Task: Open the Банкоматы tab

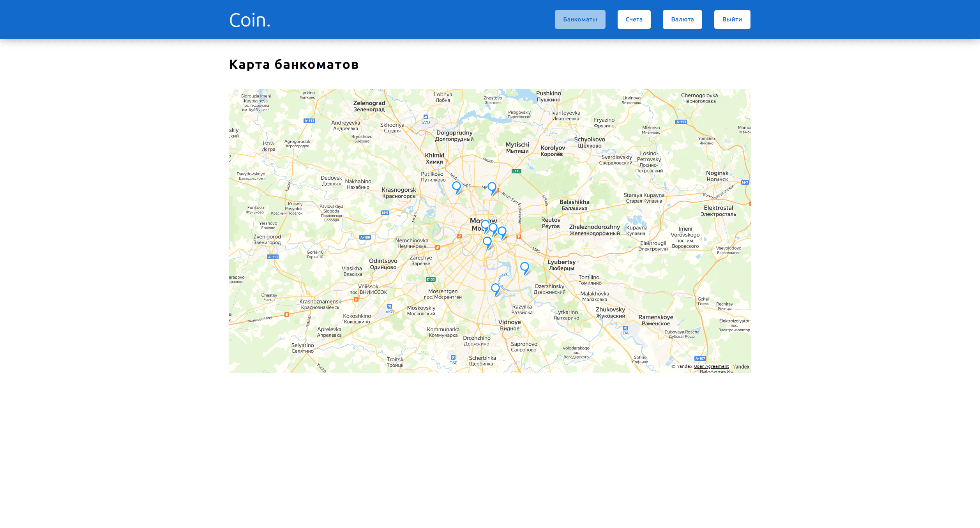Action: tap(580, 19)
